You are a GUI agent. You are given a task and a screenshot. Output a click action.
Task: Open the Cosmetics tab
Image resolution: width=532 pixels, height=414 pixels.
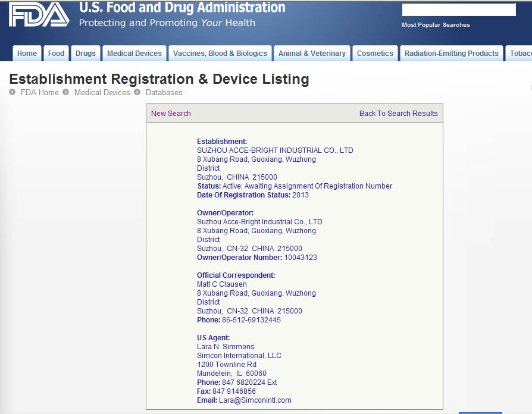pyautogui.click(x=375, y=53)
